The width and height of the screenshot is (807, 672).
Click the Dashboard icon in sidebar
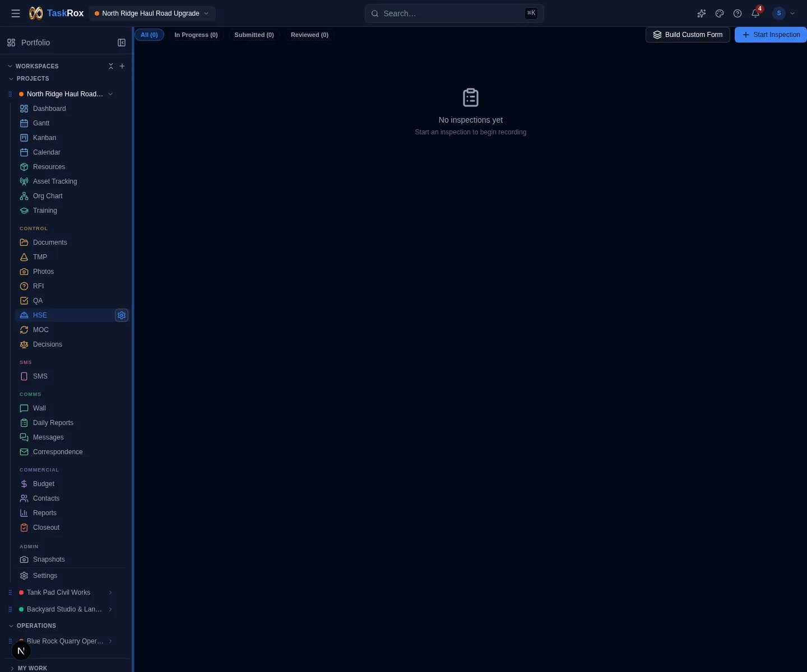[24, 109]
